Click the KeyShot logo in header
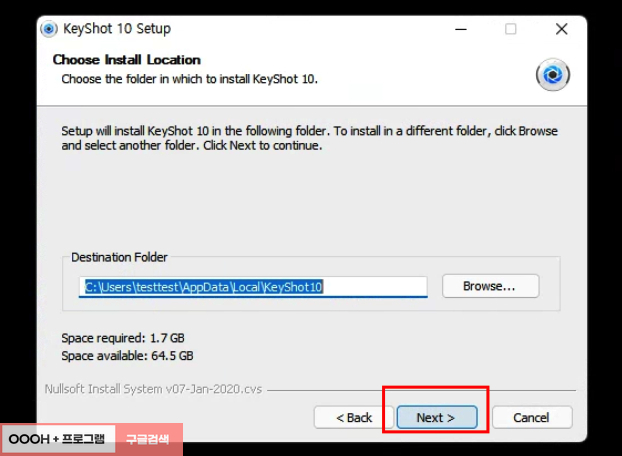 553,75
